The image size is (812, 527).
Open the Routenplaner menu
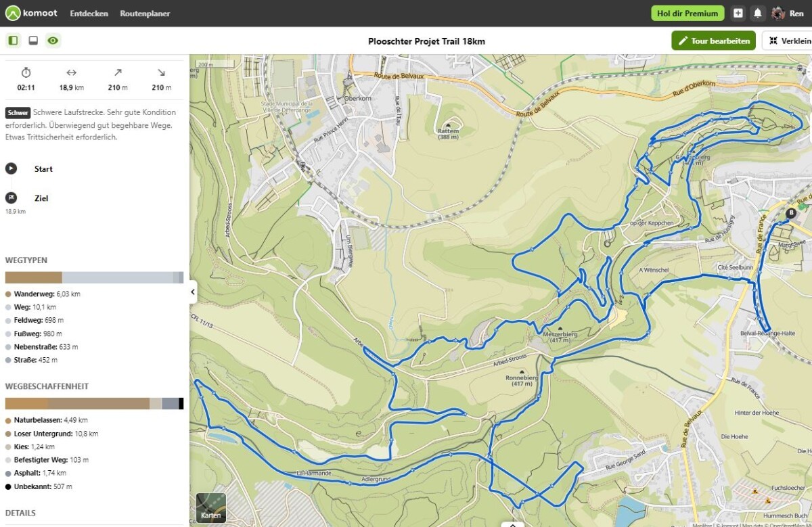tap(145, 14)
